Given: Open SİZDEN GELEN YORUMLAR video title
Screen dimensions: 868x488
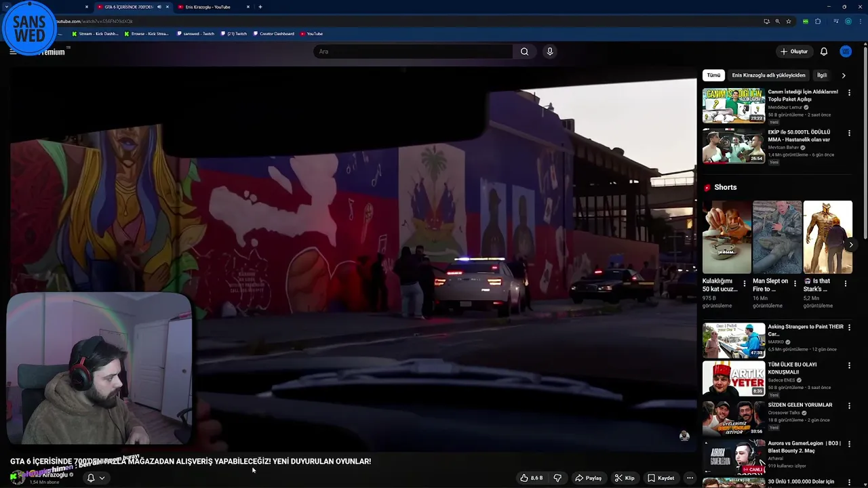Looking at the screenshot, I should 800,405.
